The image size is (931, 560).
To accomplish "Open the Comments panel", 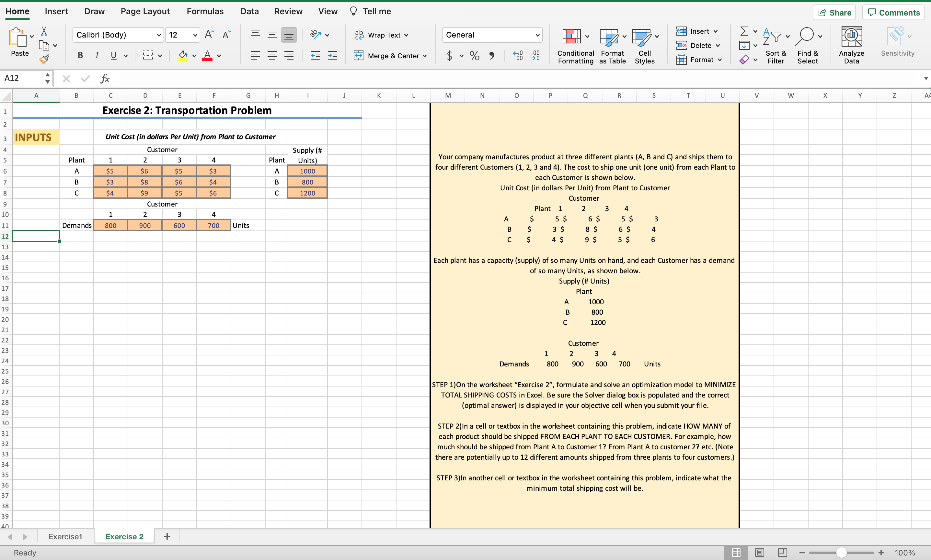I will [x=893, y=12].
